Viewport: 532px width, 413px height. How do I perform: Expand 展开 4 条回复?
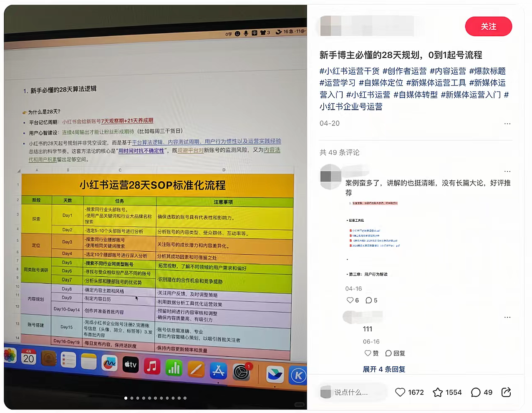(384, 369)
